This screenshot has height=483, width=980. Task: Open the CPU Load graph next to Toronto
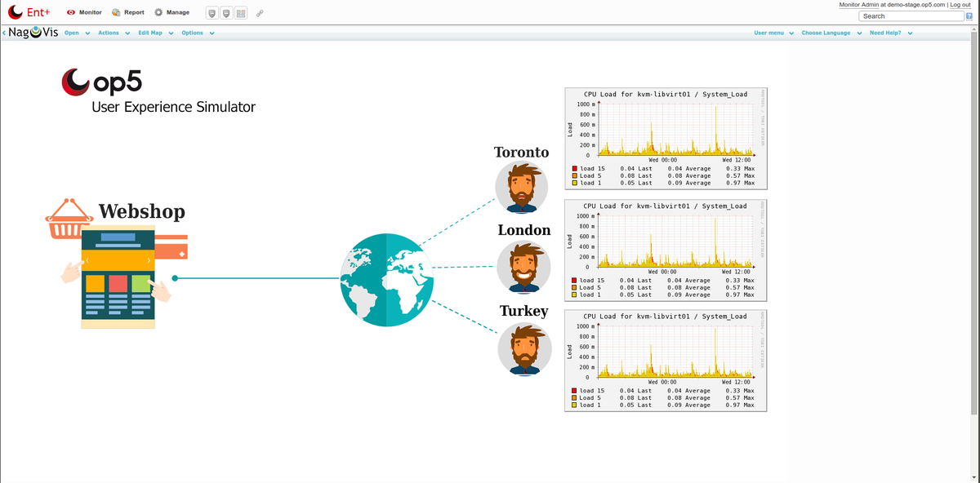[666, 138]
